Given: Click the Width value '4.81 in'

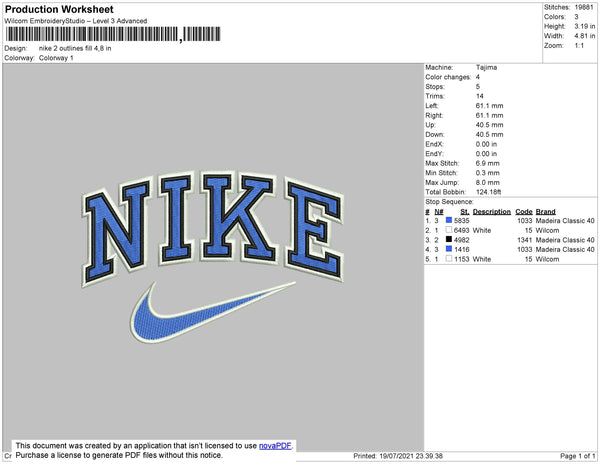Looking at the screenshot, I should [585, 36].
